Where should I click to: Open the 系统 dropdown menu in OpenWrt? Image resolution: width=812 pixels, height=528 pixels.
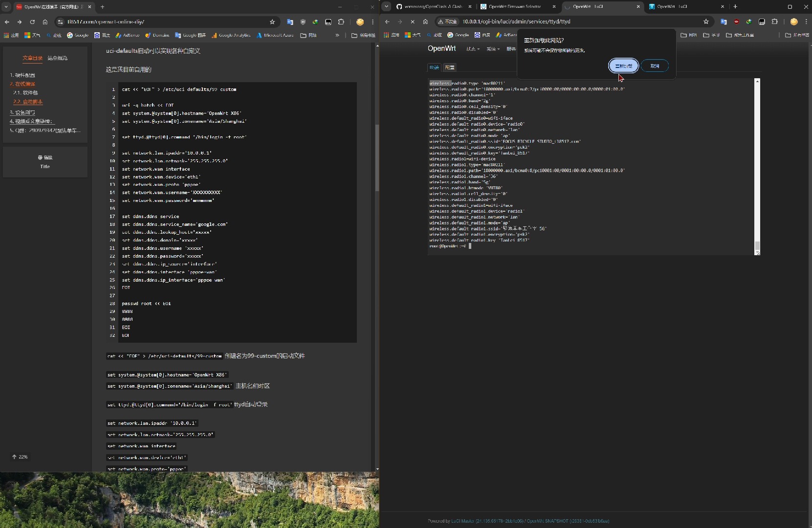[493, 49]
